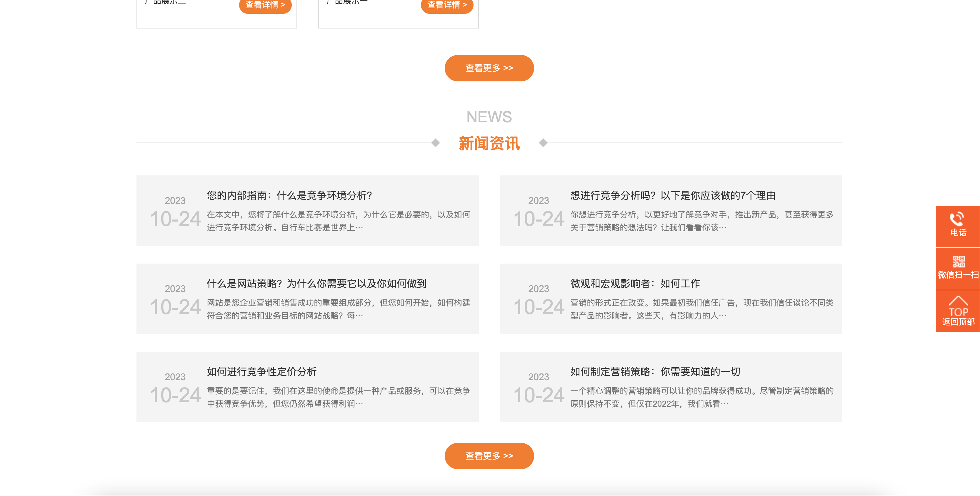Click summary starting 一个精心调整的营销策略

(x=702, y=397)
